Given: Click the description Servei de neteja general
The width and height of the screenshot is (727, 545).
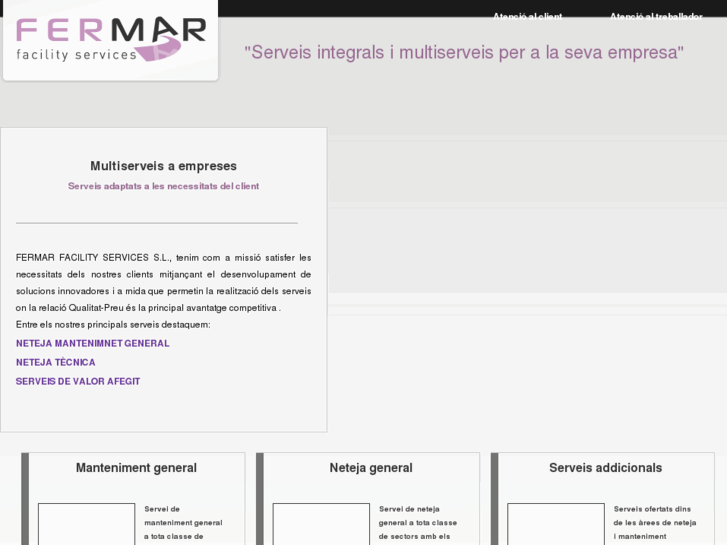Looking at the screenshot, I should 418,523.
